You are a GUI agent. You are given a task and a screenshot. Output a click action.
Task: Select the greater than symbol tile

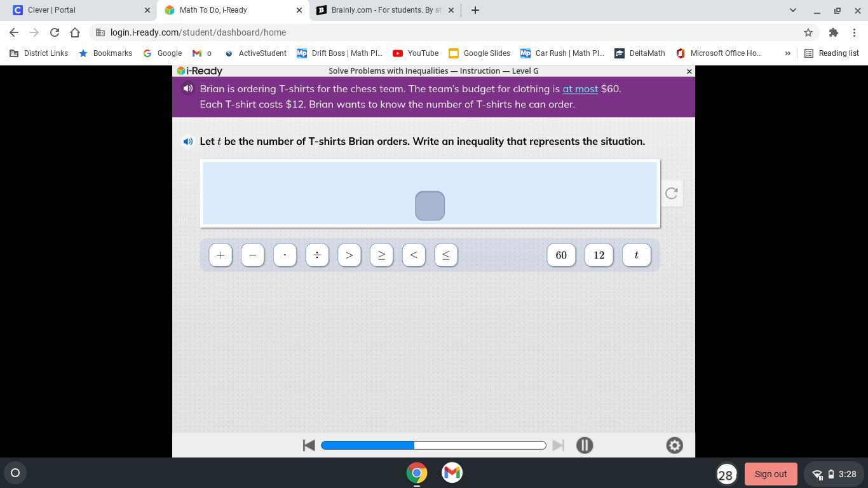(x=349, y=255)
